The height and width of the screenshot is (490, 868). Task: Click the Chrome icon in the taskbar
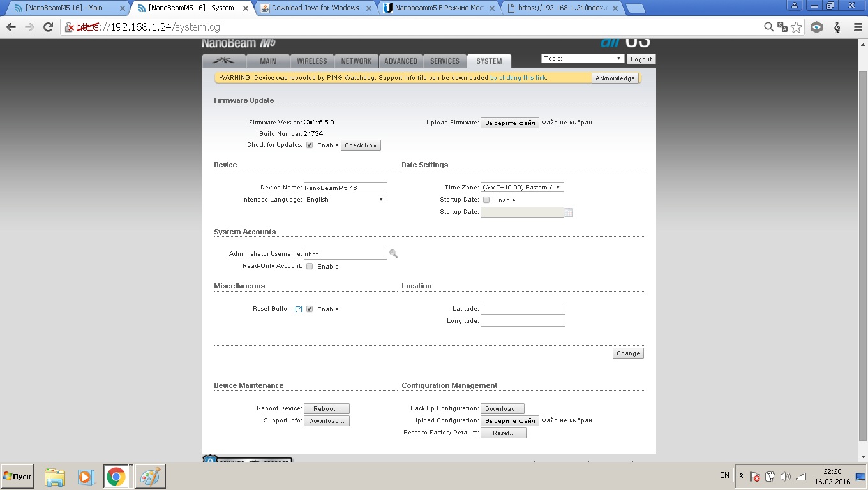coord(116,477)
